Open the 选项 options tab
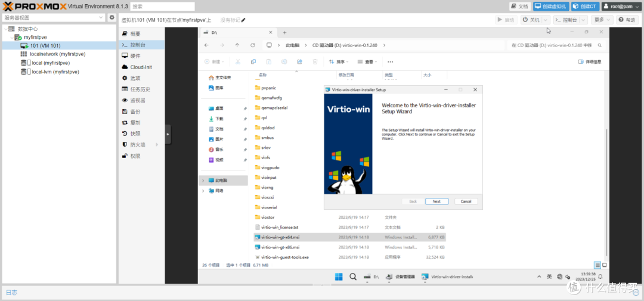This screenshot has height=301, width=644. coord(141,78)
